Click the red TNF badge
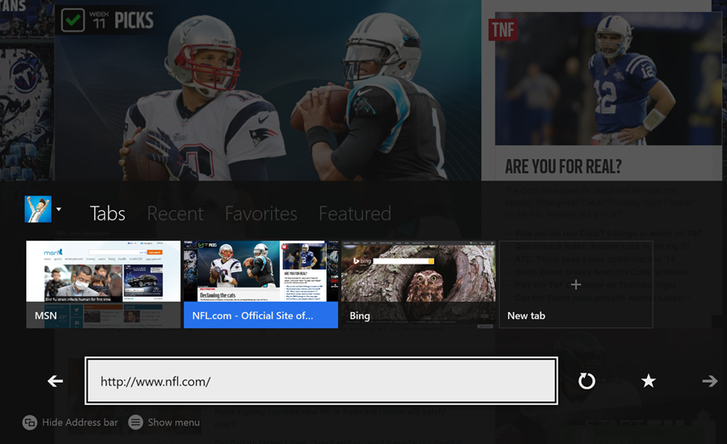This screenshot has height=444, width=727. [x=501, y=30]
